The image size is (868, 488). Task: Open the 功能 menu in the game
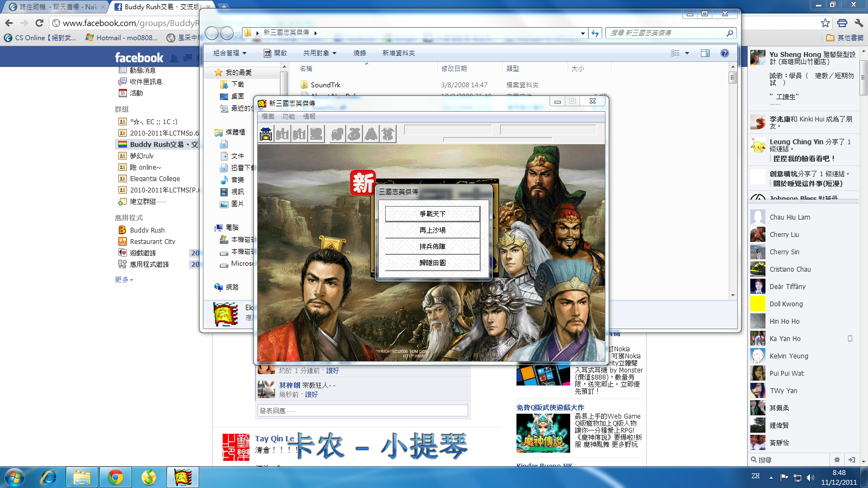coord(289,117)
